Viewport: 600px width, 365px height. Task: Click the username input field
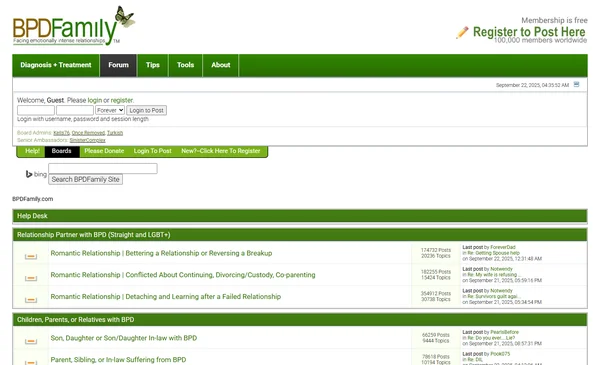[36, 110]
